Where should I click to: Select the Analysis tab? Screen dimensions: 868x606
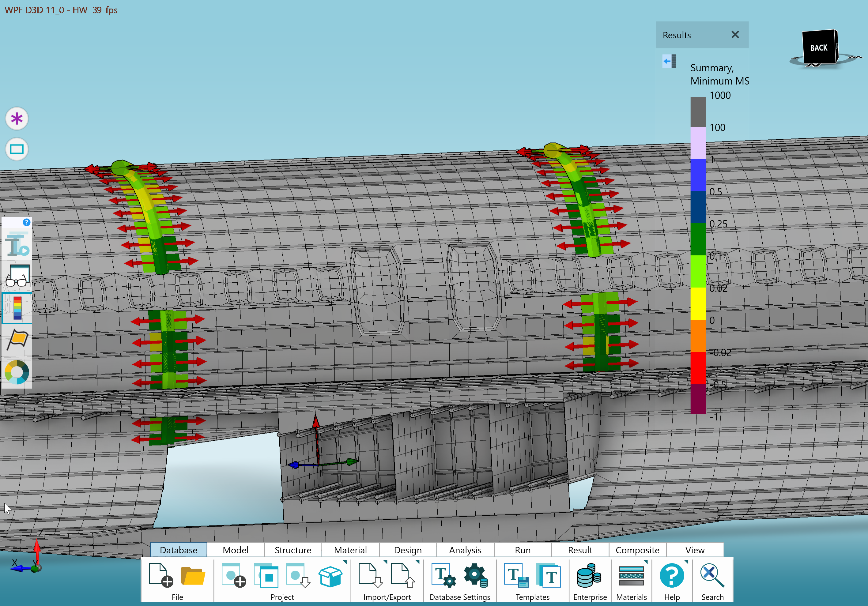[x=465, y=550]
